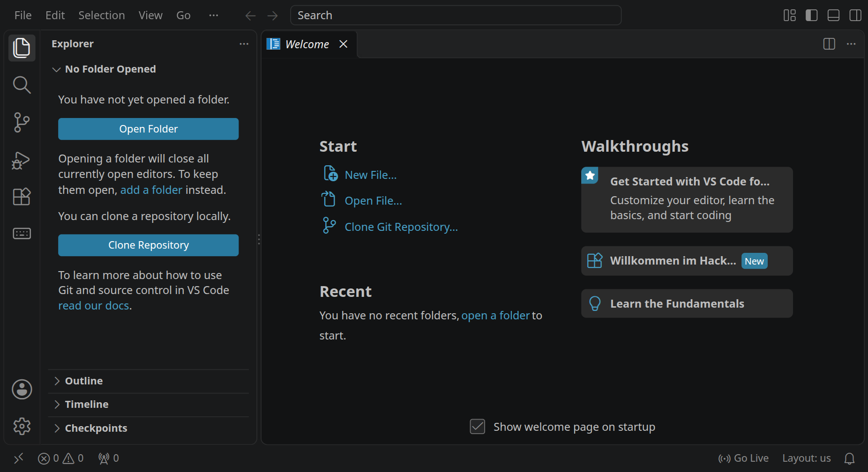Image resolution: width=868 pixels, height=472 pixels.
Task: Click the Open Folder button
Action: (x=149, y=129)
